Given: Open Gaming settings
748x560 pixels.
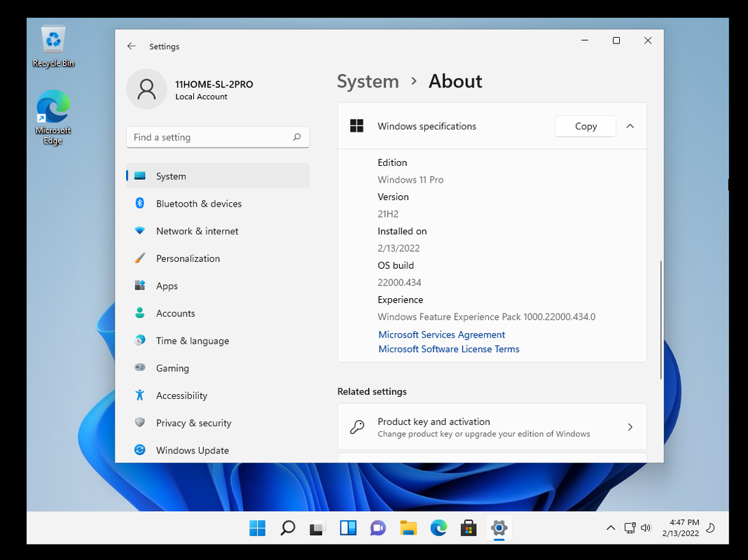Looking at the screenshot, I should 218,368.
